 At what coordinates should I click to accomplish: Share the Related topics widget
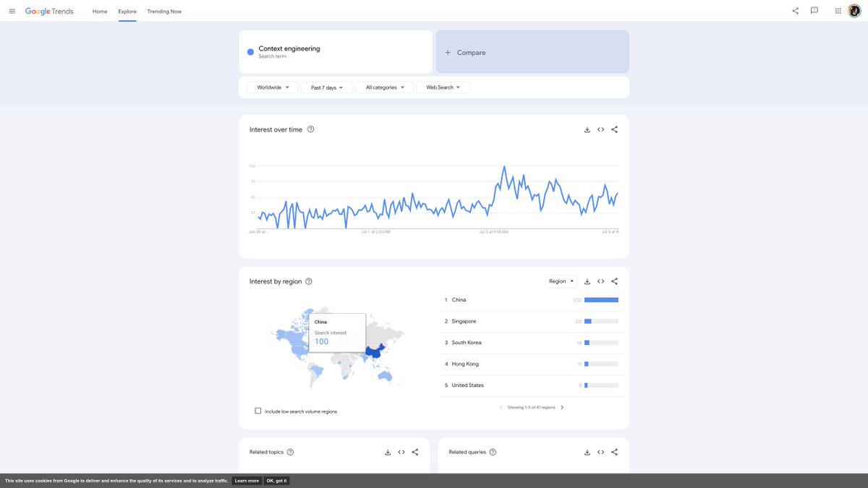pos(415,452)
